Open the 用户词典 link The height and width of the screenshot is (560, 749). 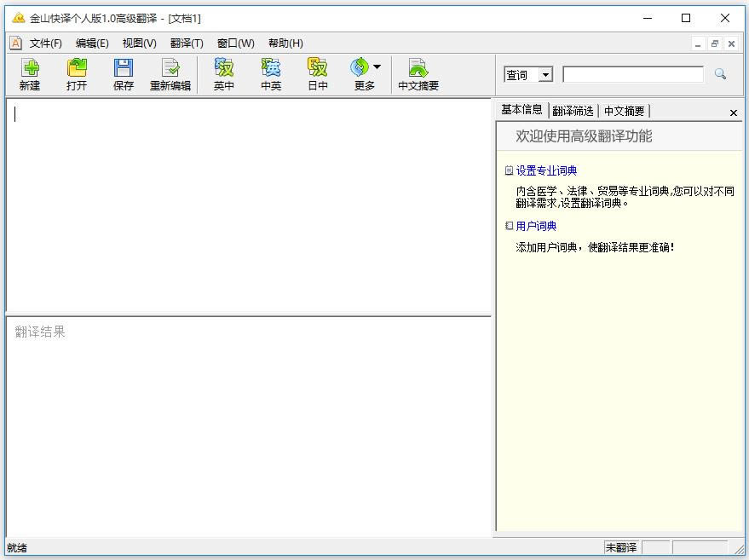536,226
